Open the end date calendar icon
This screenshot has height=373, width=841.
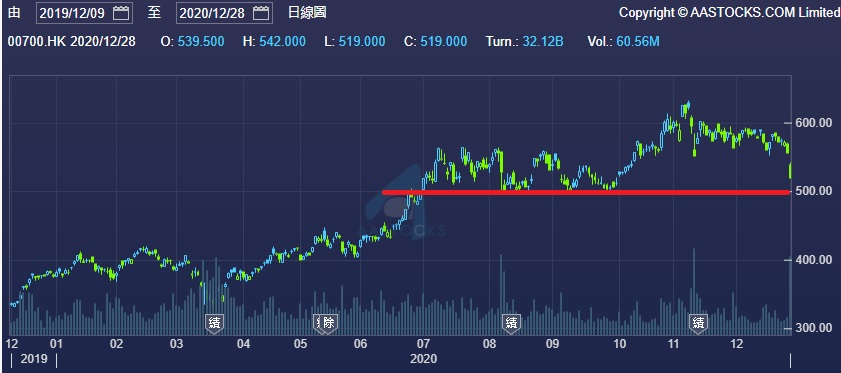(262, 13)
